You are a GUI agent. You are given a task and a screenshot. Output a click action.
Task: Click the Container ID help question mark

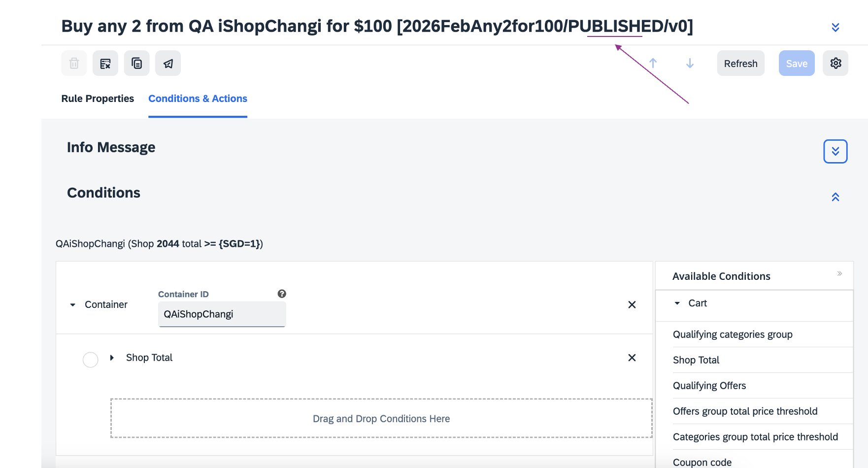tap(282, 294)
